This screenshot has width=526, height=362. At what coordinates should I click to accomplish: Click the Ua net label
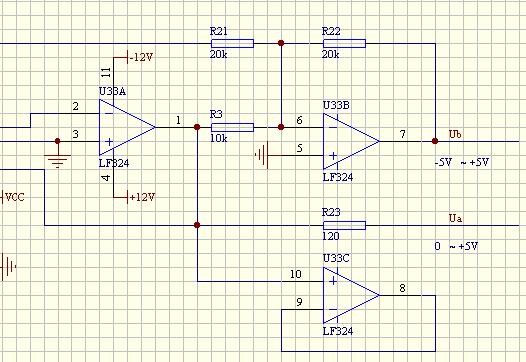click(x=455, y=218)
